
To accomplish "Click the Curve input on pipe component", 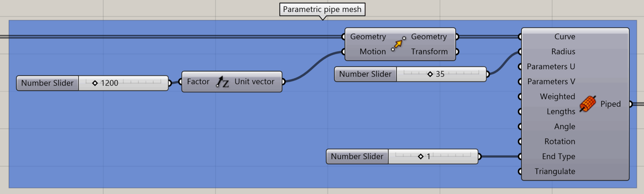I will [565, 37].
